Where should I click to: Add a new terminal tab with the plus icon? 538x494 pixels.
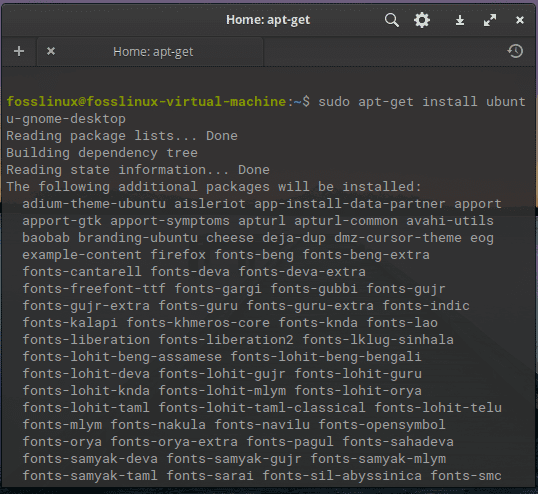tap(19, 51)
